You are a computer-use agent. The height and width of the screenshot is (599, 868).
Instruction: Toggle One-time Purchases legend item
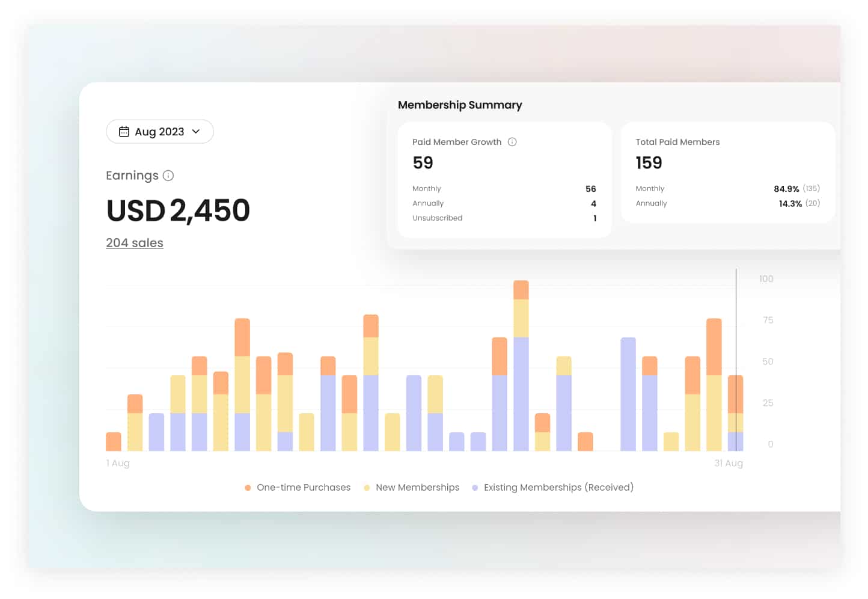pyautogui.click(x=303, y=487)
